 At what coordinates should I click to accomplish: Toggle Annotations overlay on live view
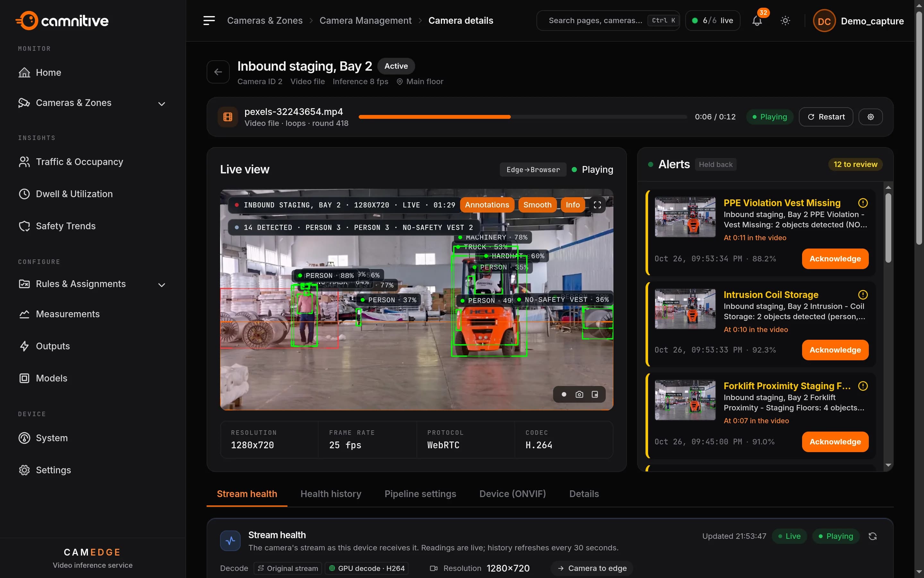[x=487, y=205]
